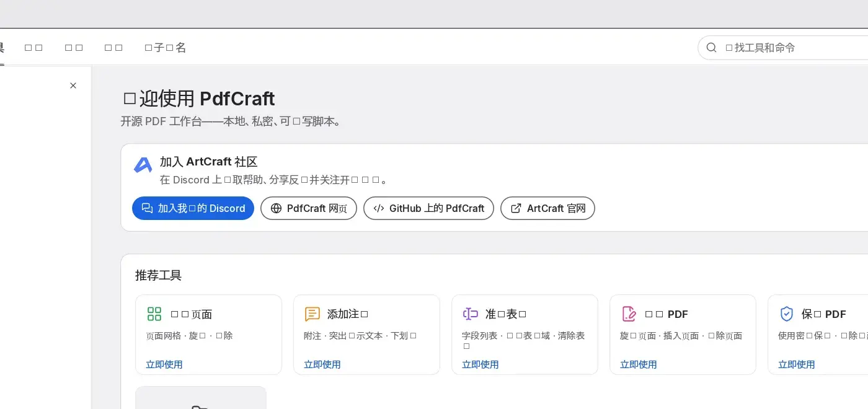Click the blue shield icon beside 保 PDF
This screenshot has width=868, height=409.
click(x=787, y=314)
